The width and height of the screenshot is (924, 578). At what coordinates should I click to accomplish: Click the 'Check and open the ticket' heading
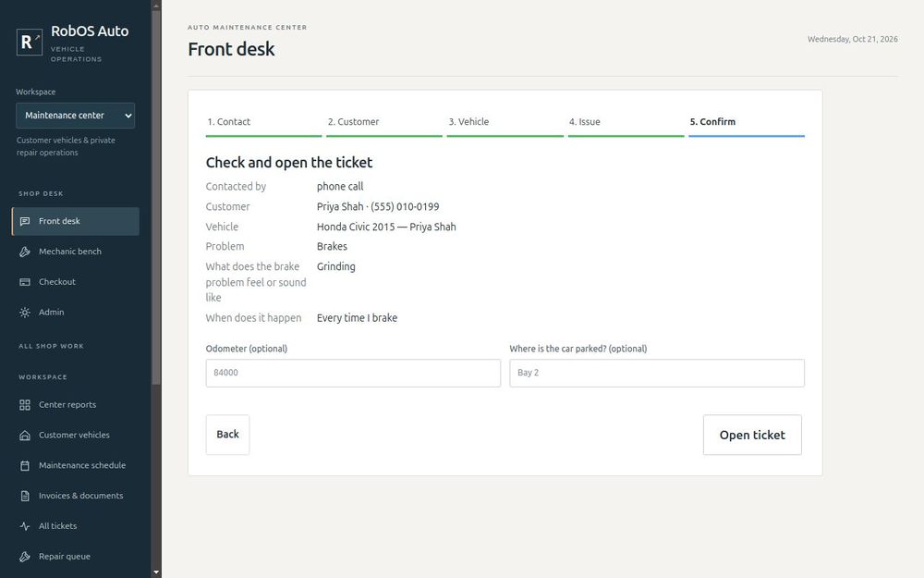(288, 163)
